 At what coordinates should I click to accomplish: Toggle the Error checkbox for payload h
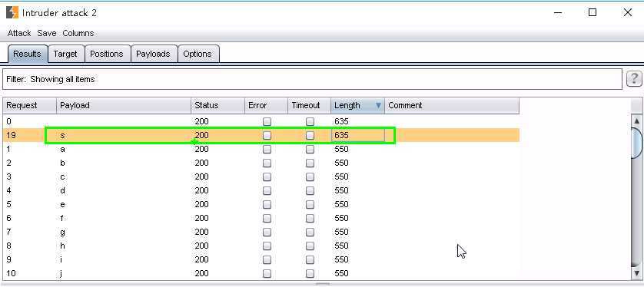pos(267,246)
